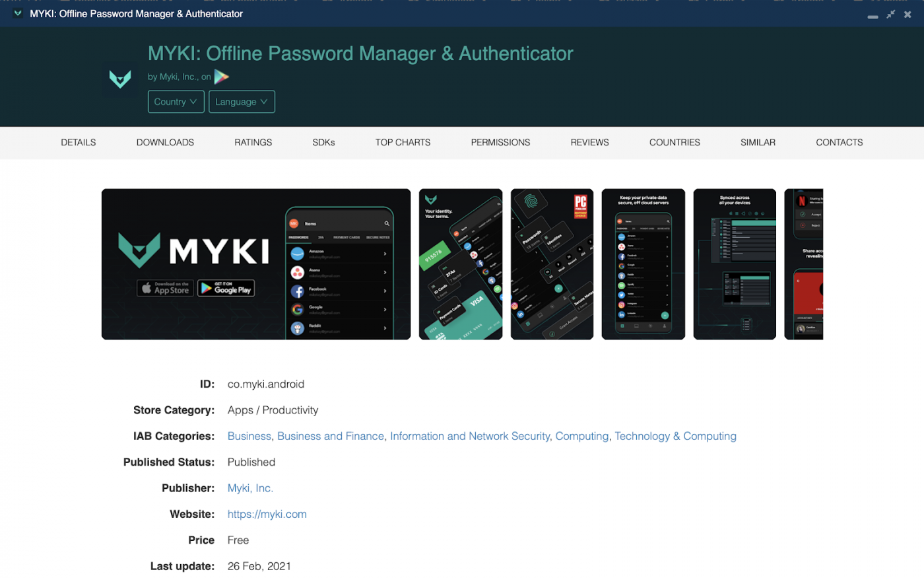This screenshot has width=924, height=578.
Task: Click the MYKI app logo icon
Action: (120, 79)
